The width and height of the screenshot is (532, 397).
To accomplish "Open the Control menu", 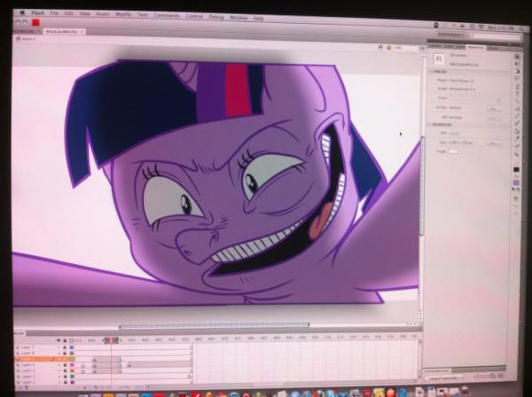I will (194, 16).
